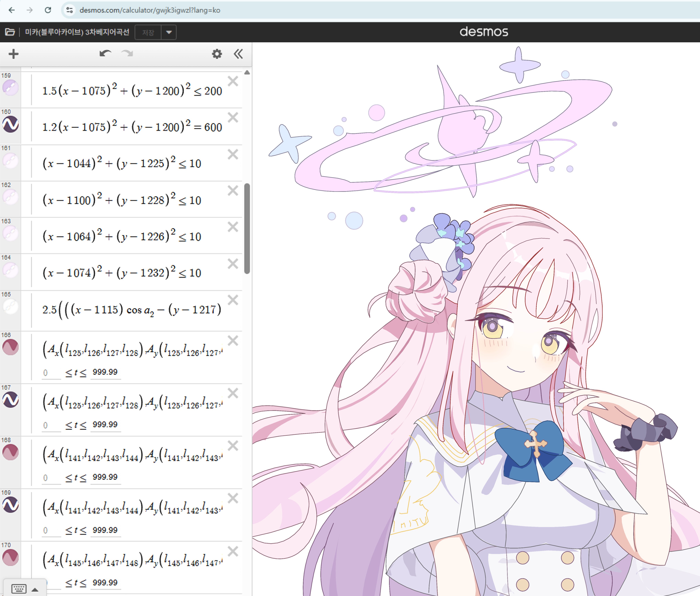Toggle visibility of expression 169
This screenshot has height=596, width=700.
10,505
